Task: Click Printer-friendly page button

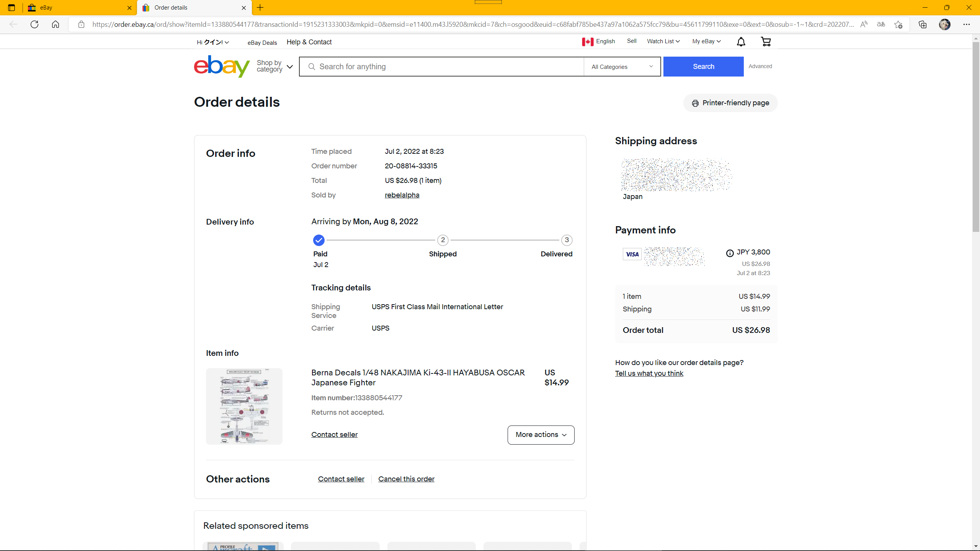Action: click(x=730, y=103)
